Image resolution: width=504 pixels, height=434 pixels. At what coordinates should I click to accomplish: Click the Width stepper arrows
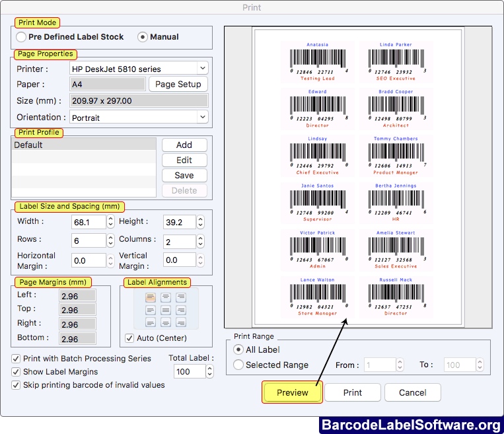tap(110, 222)
